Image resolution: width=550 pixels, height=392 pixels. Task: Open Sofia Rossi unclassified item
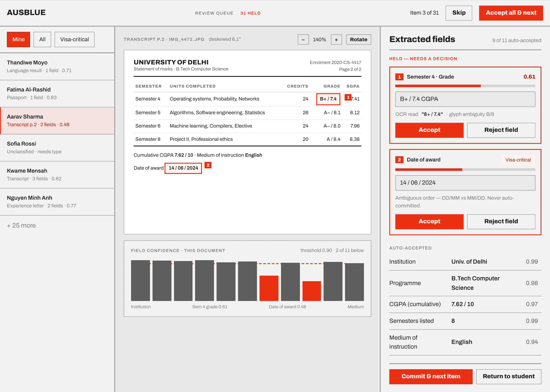[57, 147]
